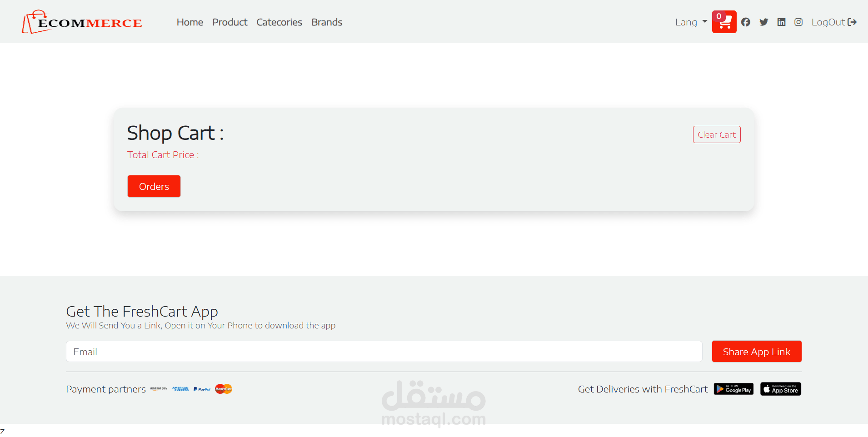This screenshot has width=868, height=437.
Task: Focus the Email input field
Action: coord(384,352)
